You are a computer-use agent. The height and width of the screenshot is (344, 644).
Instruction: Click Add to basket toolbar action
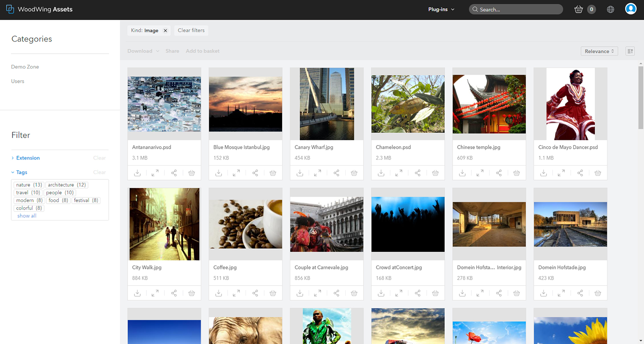coord(203,51)
